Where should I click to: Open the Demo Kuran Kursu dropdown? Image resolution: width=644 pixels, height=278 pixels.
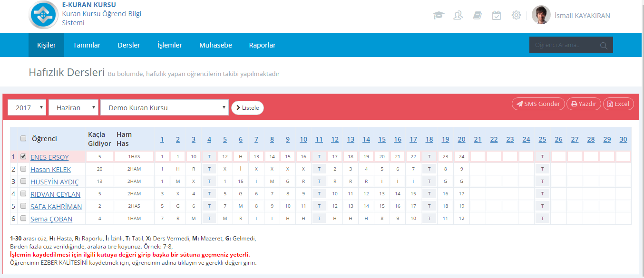pyautogui.click(x=165, y=108)
